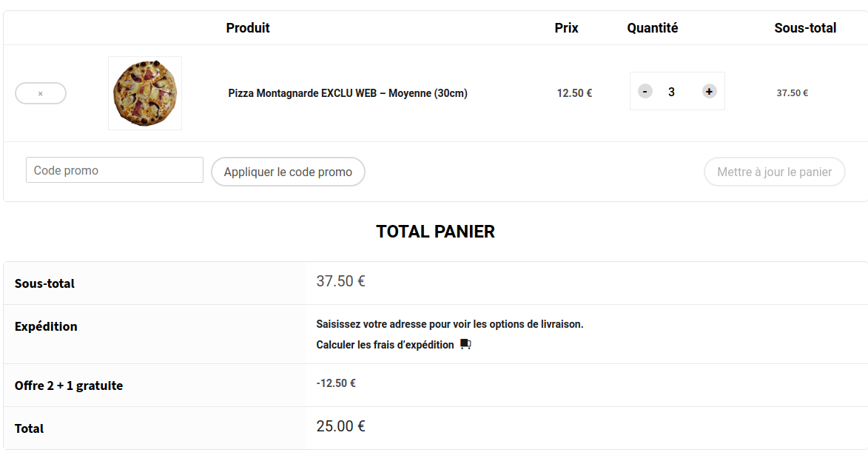Click the Quantité column header
The width and height of the screenshot is (868, 461).
tap(652, 27)
